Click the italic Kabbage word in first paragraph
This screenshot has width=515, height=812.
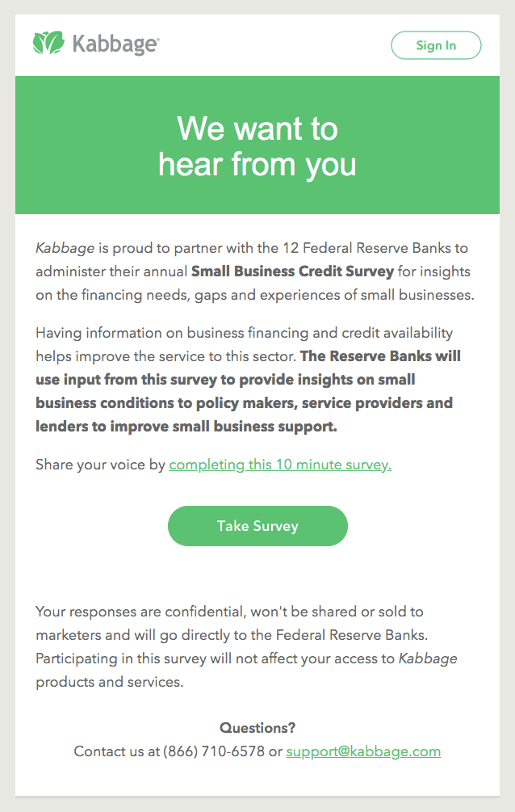tap(65, 248)
